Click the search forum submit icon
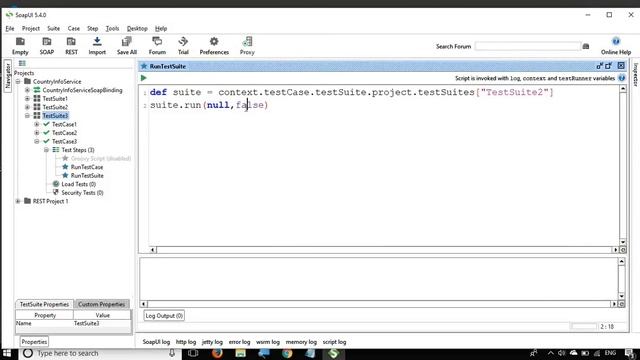Viewport: 640px width, 360px height. click(x=586, y=47)
